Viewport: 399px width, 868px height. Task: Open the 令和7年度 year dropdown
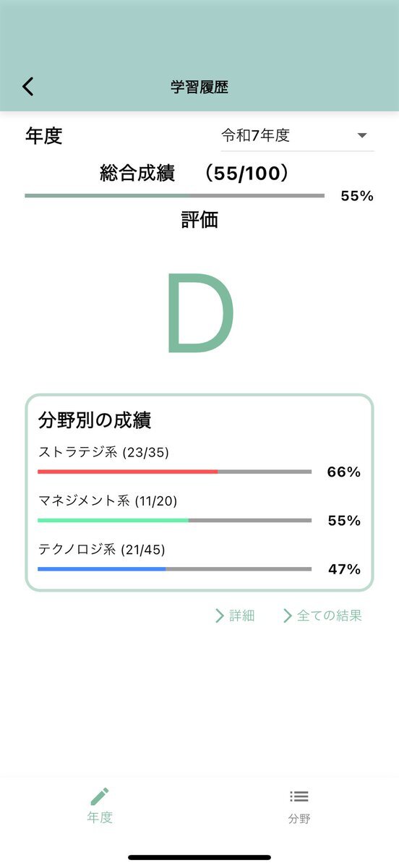(x=297, y=135)
